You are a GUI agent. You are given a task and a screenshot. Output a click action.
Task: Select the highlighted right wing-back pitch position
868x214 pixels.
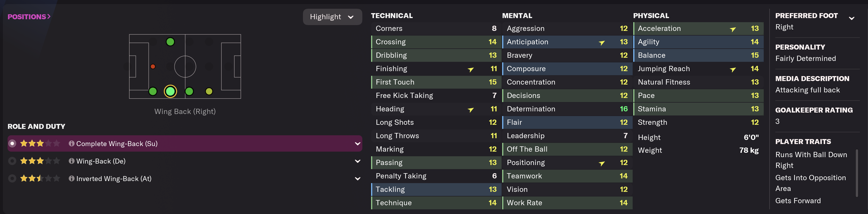[170, 91]
